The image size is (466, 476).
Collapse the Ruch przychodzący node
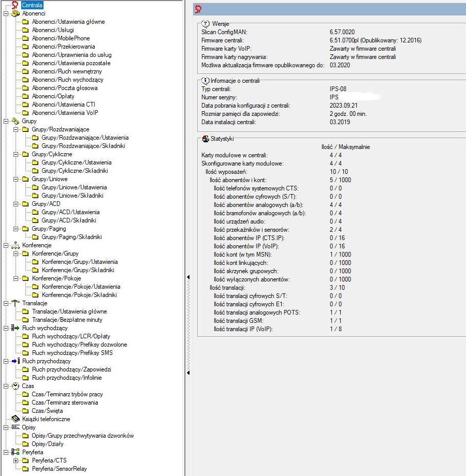(6, 361)
